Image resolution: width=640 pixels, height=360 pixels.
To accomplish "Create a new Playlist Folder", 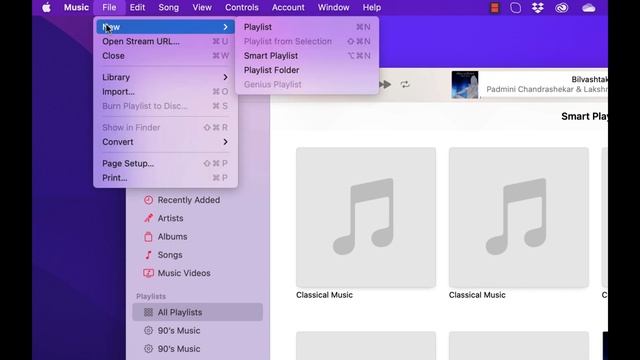I will click(x=307, y=70).
